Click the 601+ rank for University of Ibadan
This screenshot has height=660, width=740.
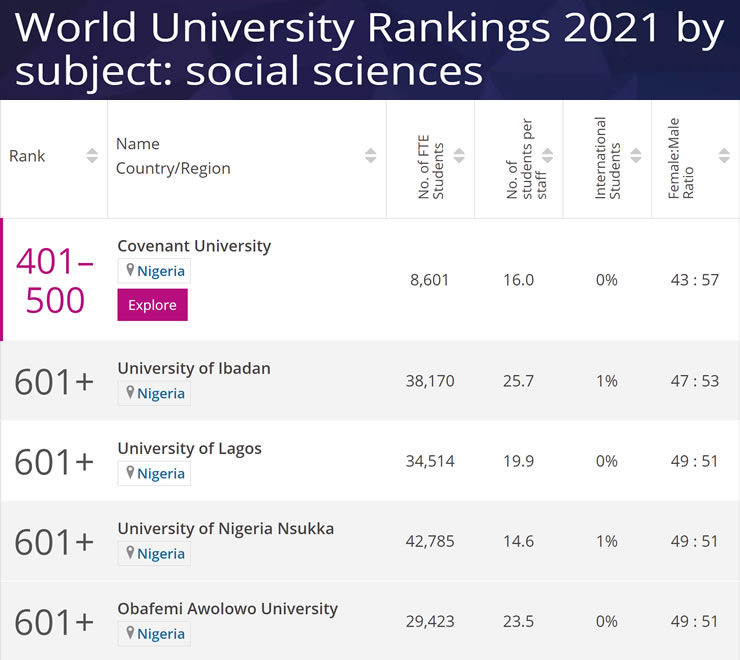coord(54,381)
